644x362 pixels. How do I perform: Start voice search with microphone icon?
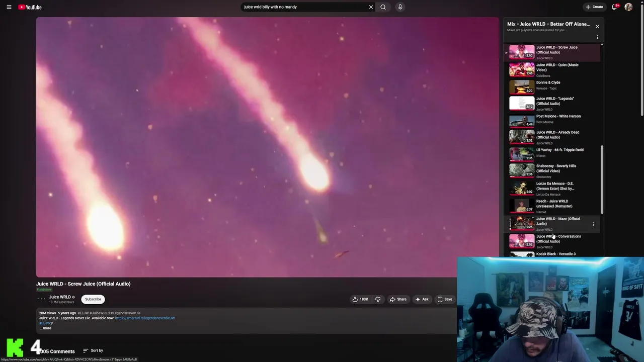[400, 7]
